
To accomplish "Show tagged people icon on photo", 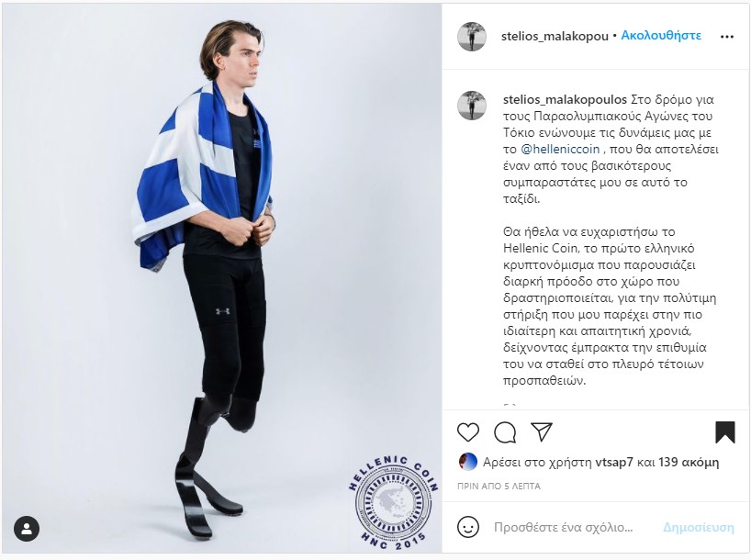I will coord(27,529).
